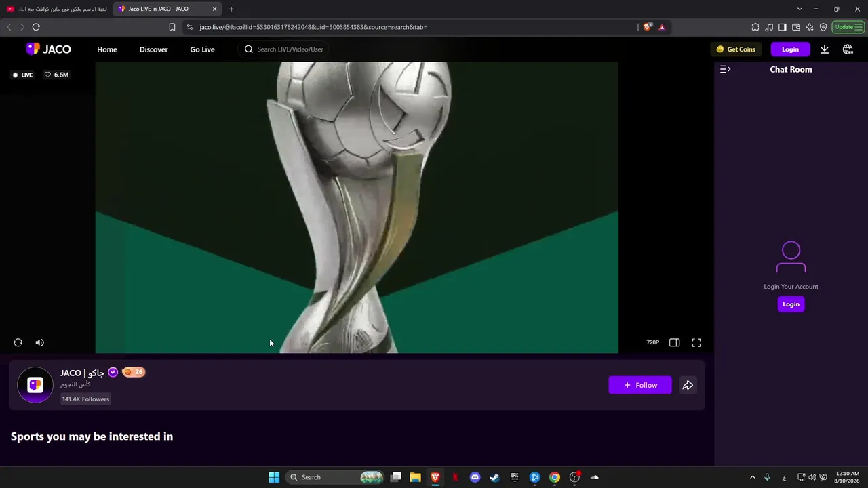Viewport: 868px width, 488px height.
Task: Bookmark this page
Action: [x=172, y=27]
